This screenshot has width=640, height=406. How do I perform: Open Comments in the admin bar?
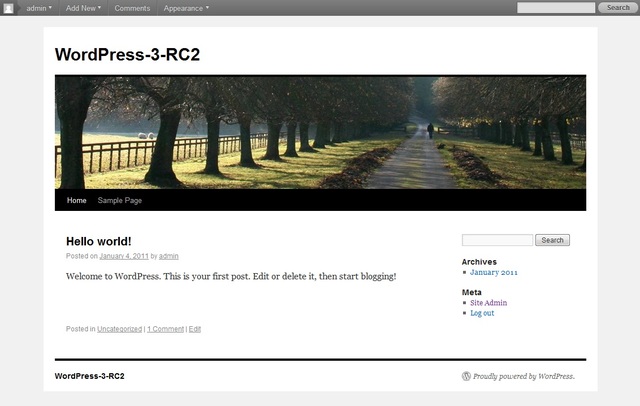pyautogui.click(x=132, y=8)
